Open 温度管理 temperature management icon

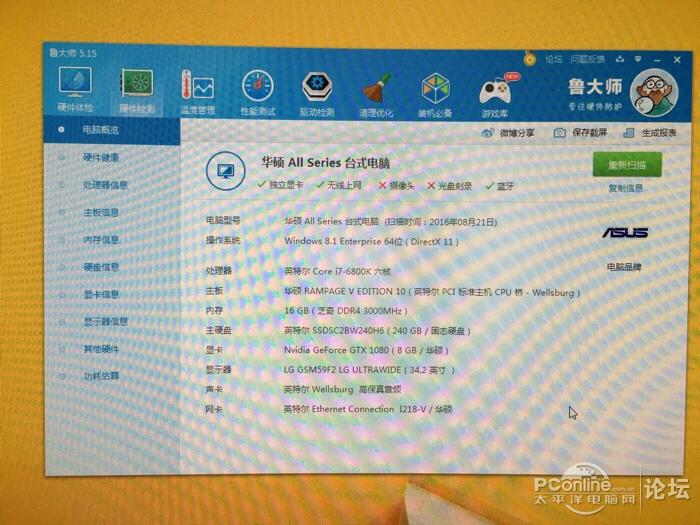coord(197,91)
